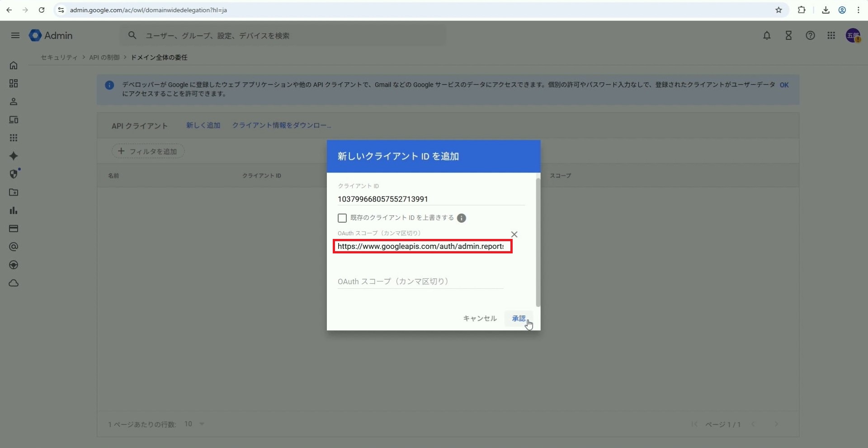The image size is (868, 448).
Task: Open the help question mark icon
Action: point(810,35)
